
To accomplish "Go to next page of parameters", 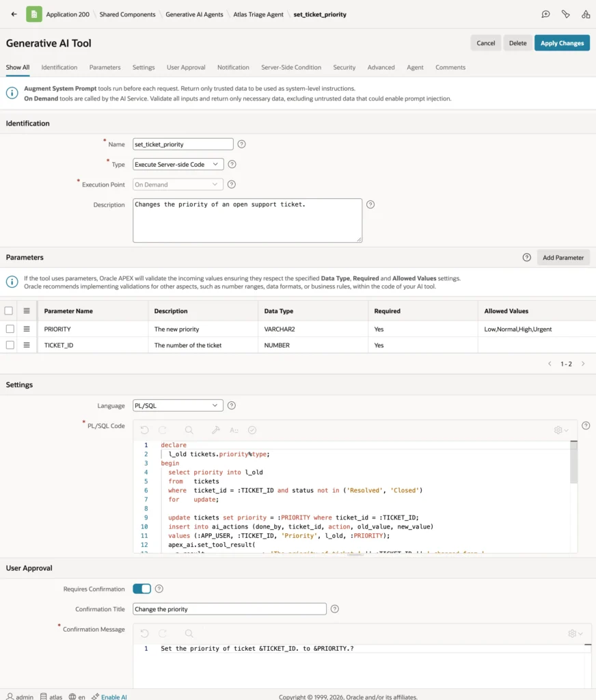I will [x=583, y=364].
